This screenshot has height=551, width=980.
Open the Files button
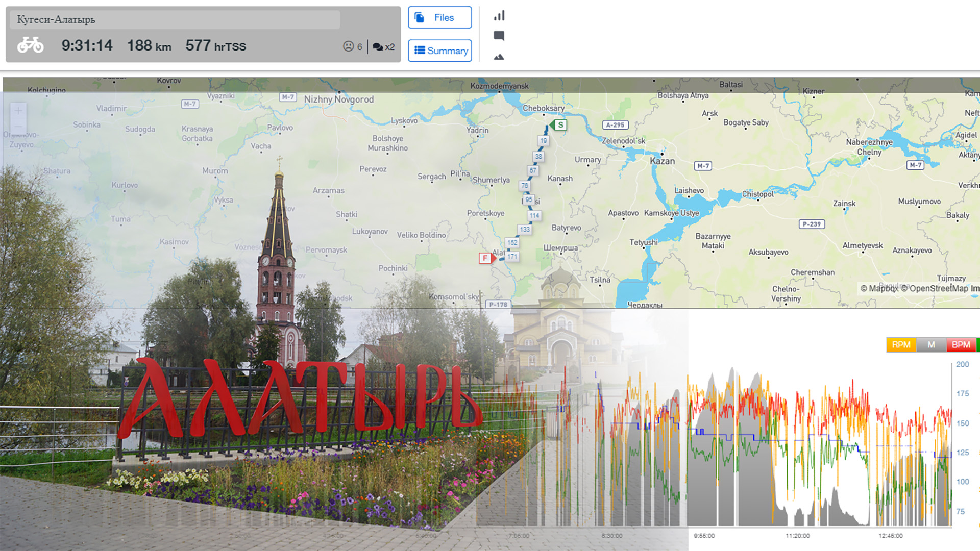tap(439, 17)
